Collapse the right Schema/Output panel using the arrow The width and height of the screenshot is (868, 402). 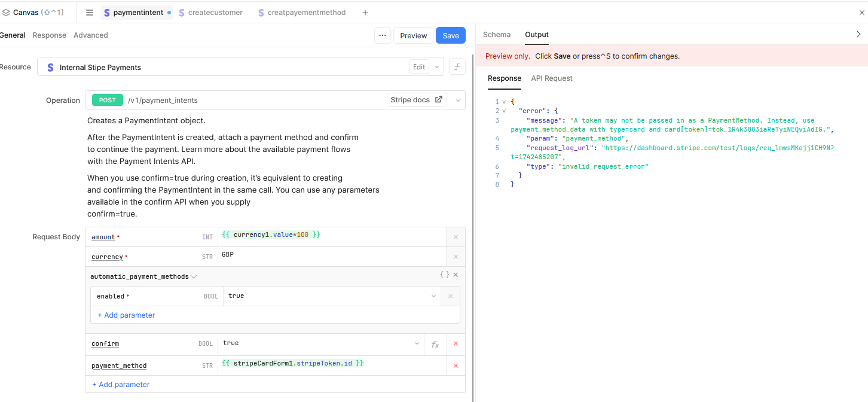858,35
